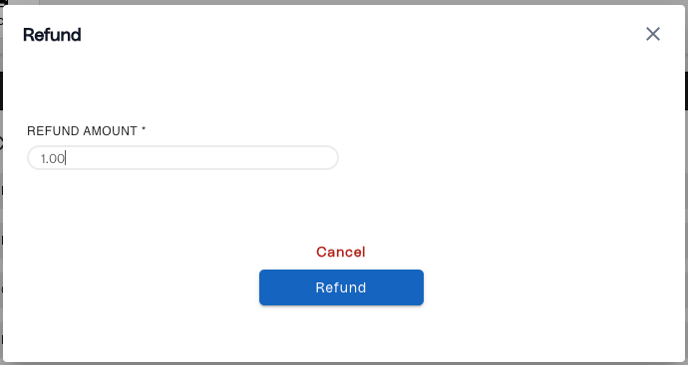Screen dimensions: 688x365
Task: Click the blue Refund button
Action: [341, 287]
